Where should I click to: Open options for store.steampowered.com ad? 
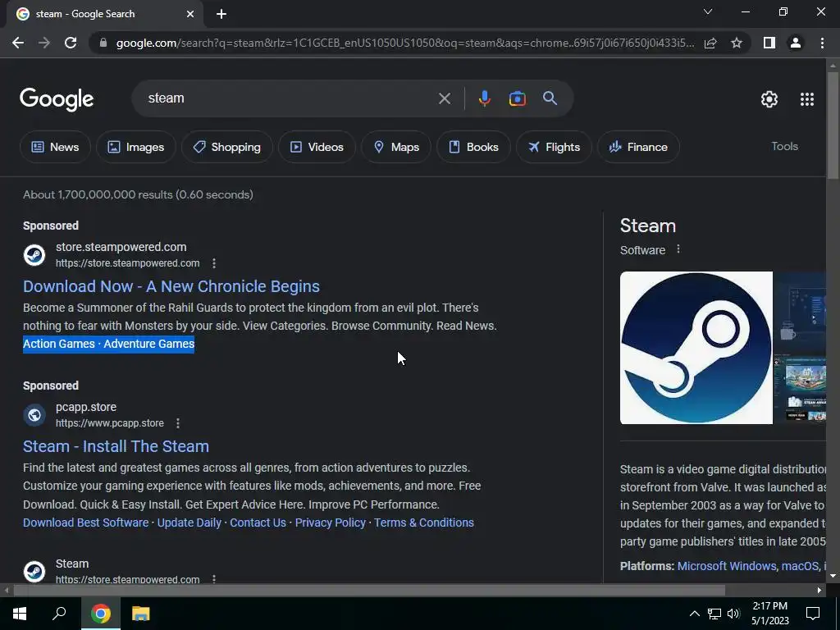tap(214, 263)
